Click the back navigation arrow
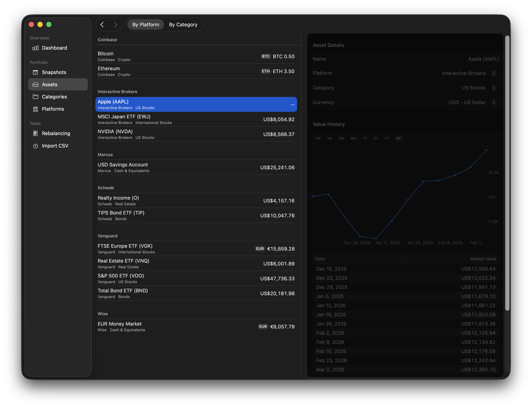 click(x=102, y=24)
